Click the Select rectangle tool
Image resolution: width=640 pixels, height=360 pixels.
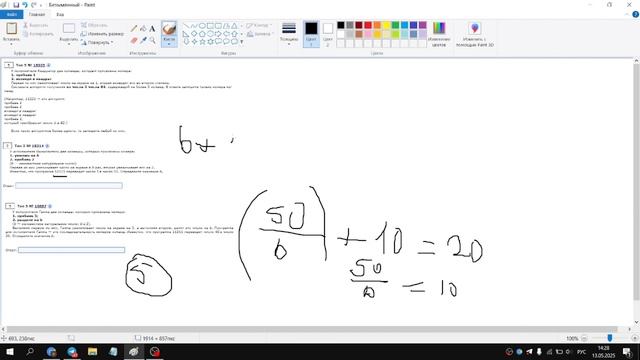pyautogui.click(x=69, y=28)
